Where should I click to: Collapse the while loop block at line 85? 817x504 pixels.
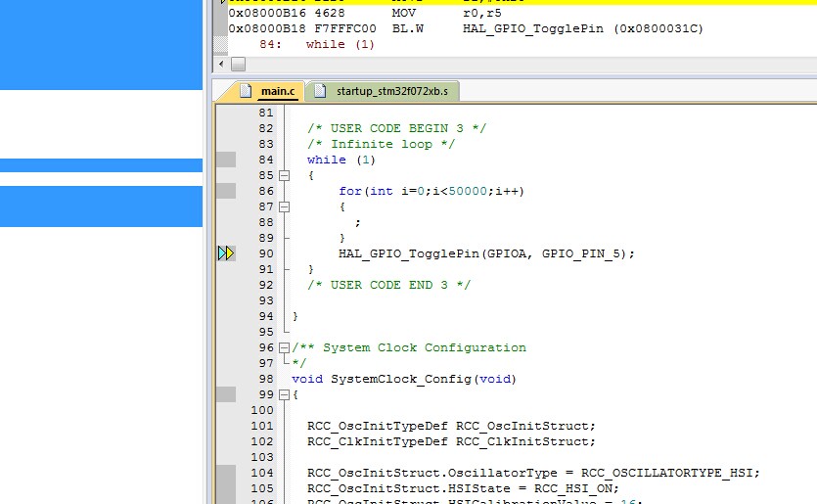tap(285, 175)
